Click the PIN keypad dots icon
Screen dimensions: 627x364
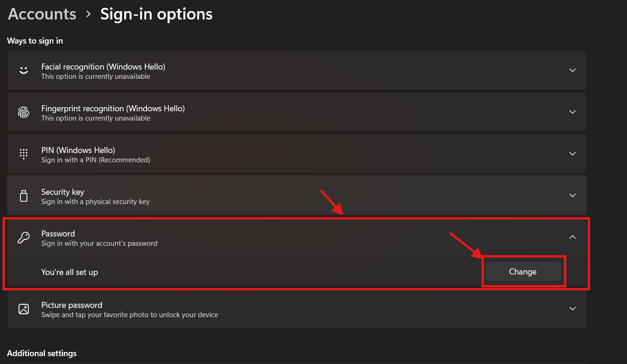[23, 154]
